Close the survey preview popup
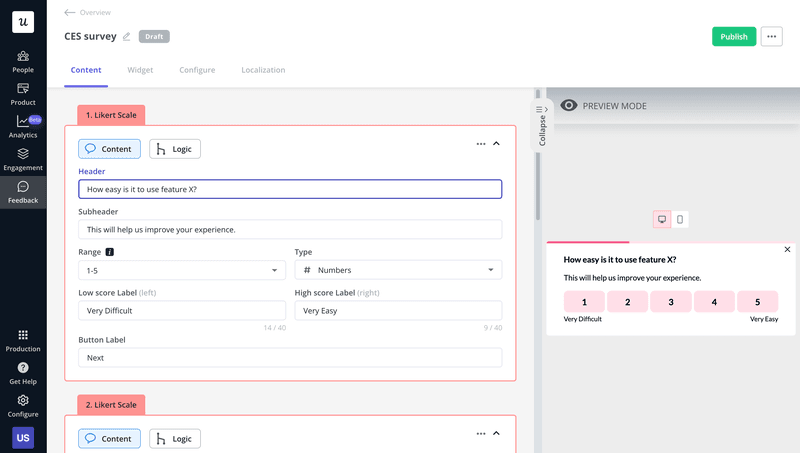Image resolution: width=800 pixels, height=453 pixels. 787,249
